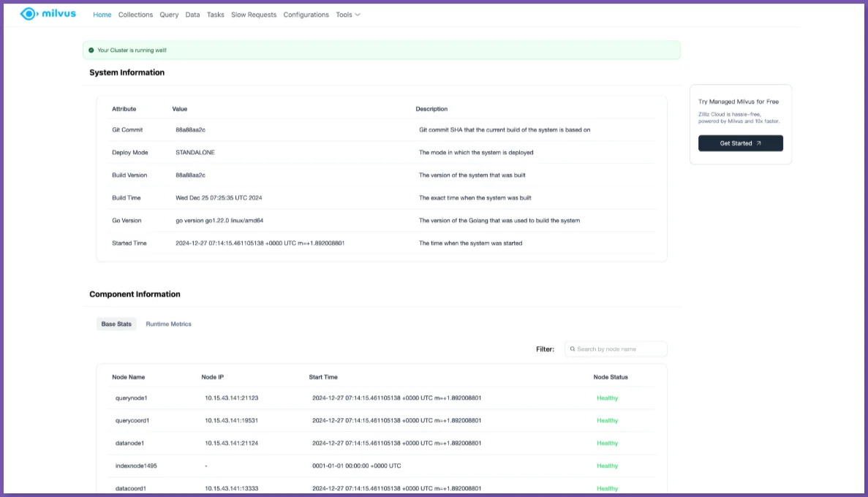Select the Base Stats tab
The width and height of the screenshot is (868, 497).
[116, 324]
